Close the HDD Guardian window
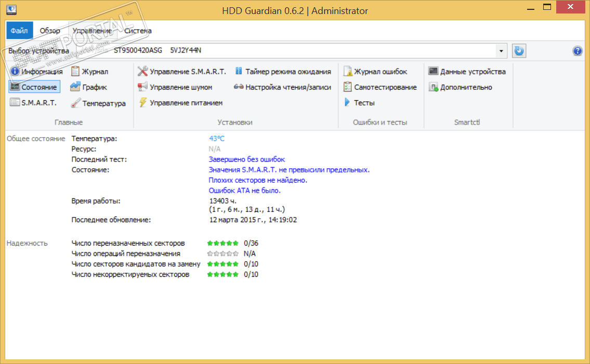Viewport: 590px width, 364px height. click(570, 7)
